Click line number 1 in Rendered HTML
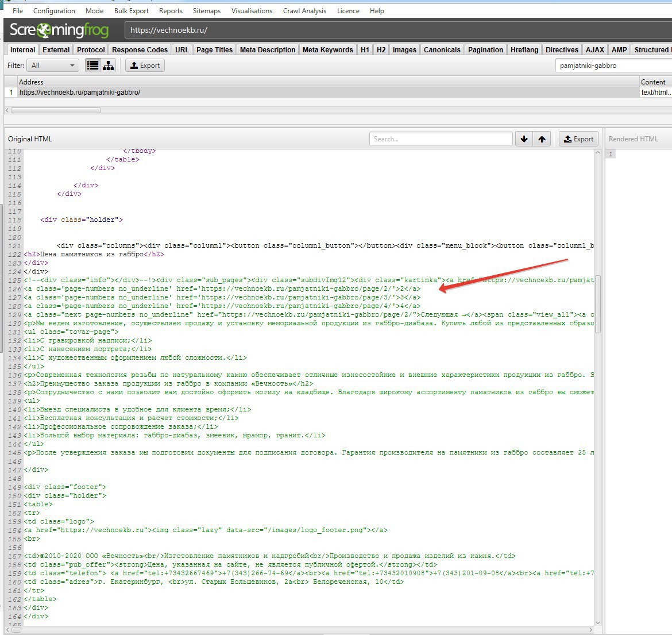 coord(611,154)
